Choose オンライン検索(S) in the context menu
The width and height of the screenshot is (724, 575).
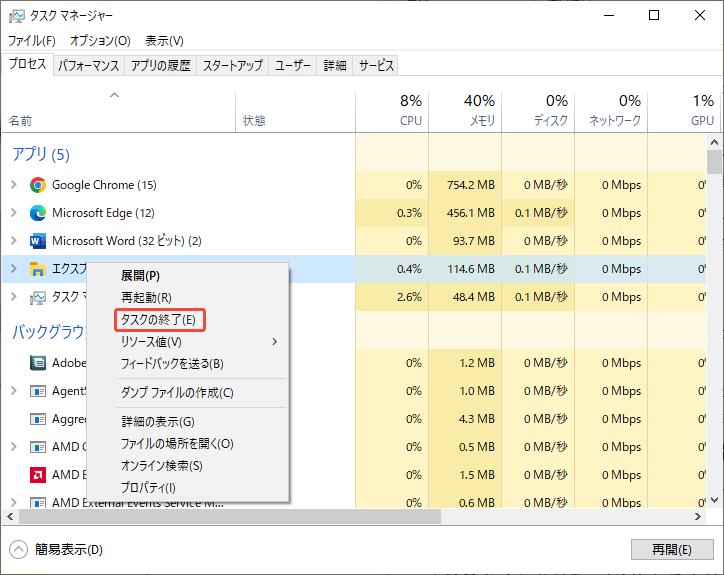coord(187,466)
